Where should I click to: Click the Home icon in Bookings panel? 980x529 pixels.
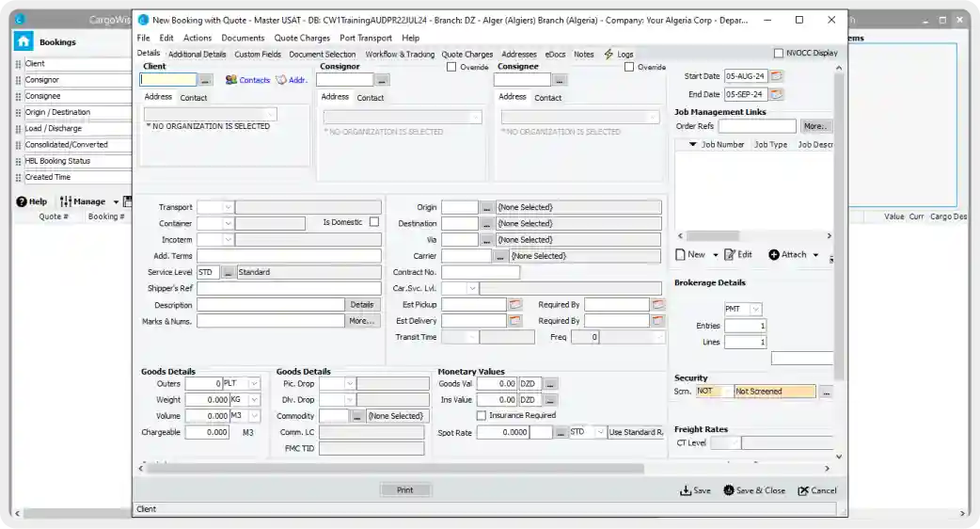(x=24, y=41)
